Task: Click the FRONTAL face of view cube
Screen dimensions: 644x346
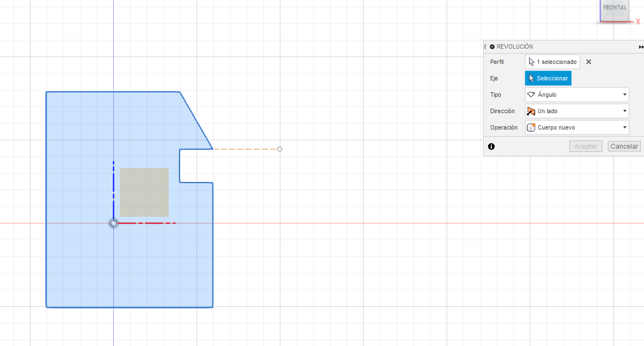Action: [x=614, y=9]
